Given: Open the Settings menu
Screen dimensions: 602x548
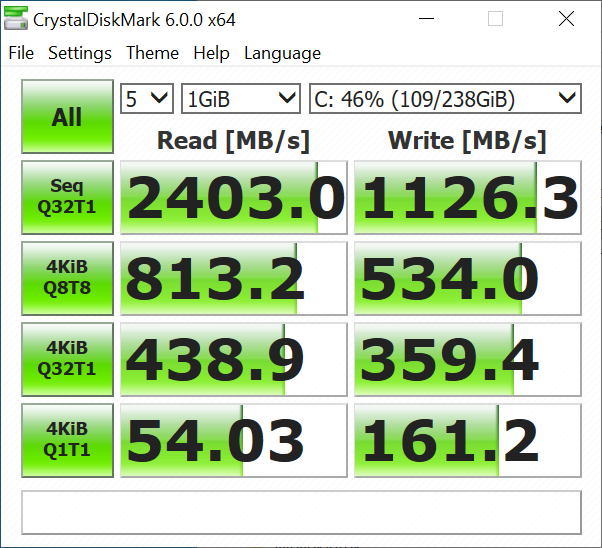Looking at the screenshot, I should click(80, 53).
